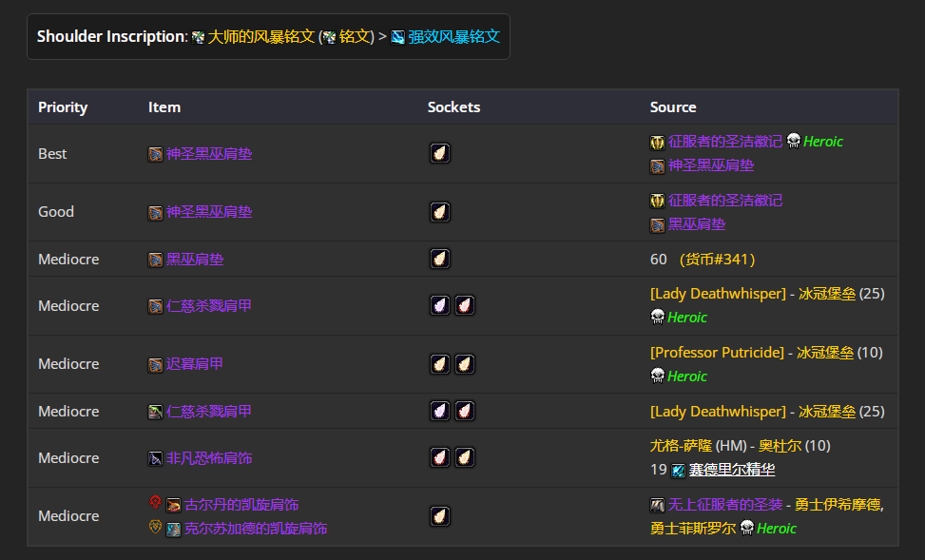Select the Alliance faction icon beside 克尔苏加德的凯旋肩饰
925x560 pixels.
(x=157, y=528)
